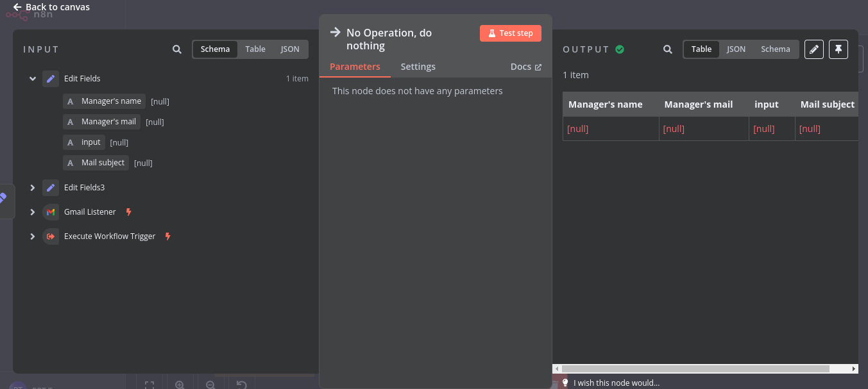868x389 pixels.
Task: Expand the Edit Fields3 node
Action: [x=32, y=188]
